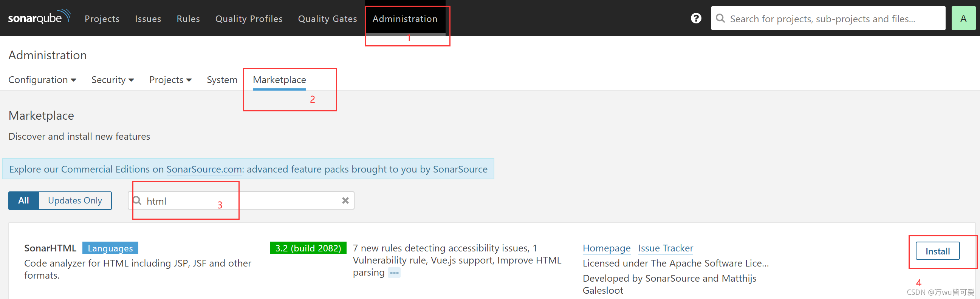
Task: Click the 3.2 (build 2082) version badge
Action: [x=308, y=248]
